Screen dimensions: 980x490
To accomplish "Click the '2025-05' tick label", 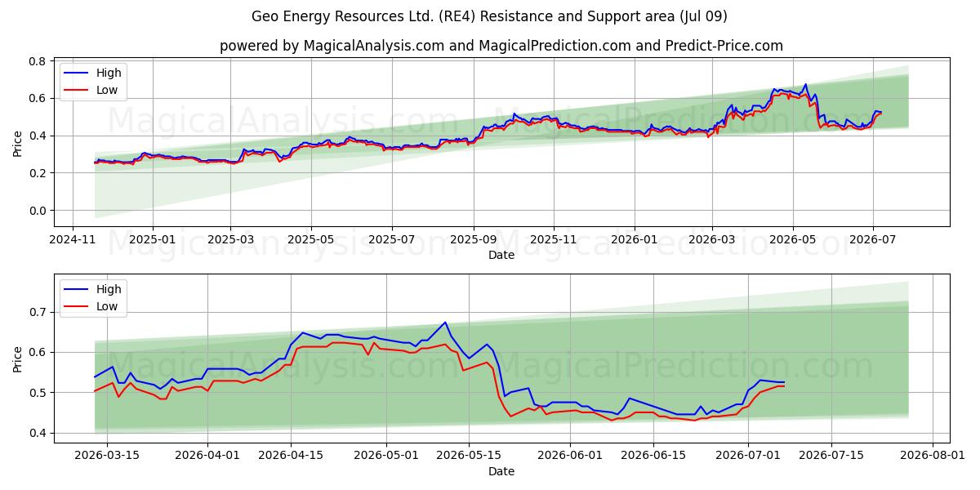I will click(311, 239).
